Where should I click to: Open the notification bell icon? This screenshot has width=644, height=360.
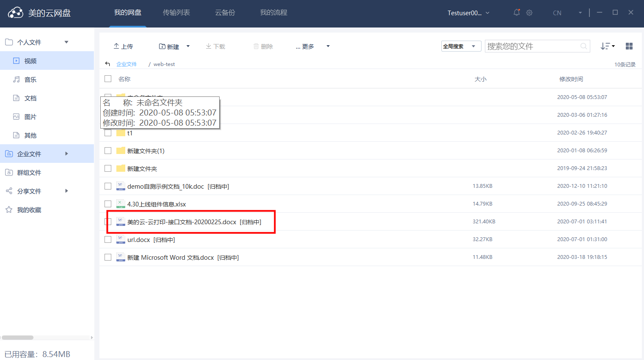(x=517, y=13)
